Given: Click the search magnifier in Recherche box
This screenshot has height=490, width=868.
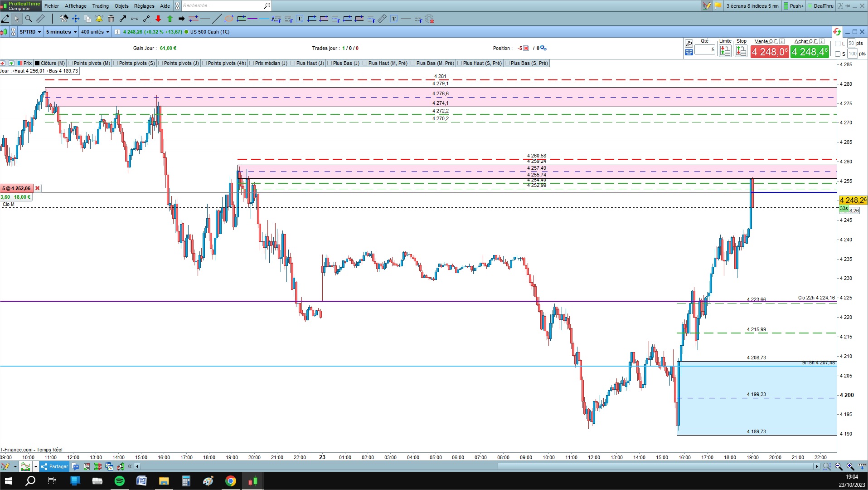Looking at the screenshot, I should 267,6.
